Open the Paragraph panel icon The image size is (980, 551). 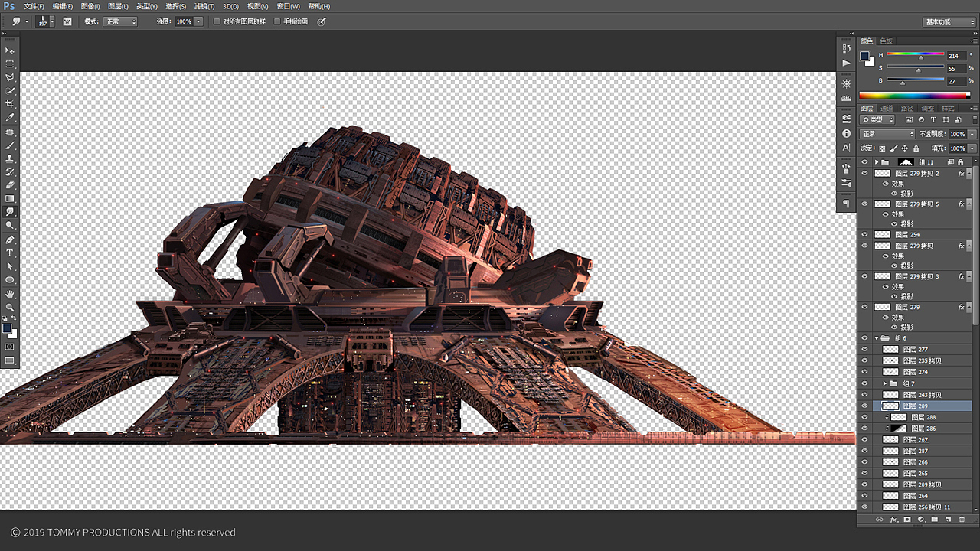pyautogui.click(x=846, y=204)
